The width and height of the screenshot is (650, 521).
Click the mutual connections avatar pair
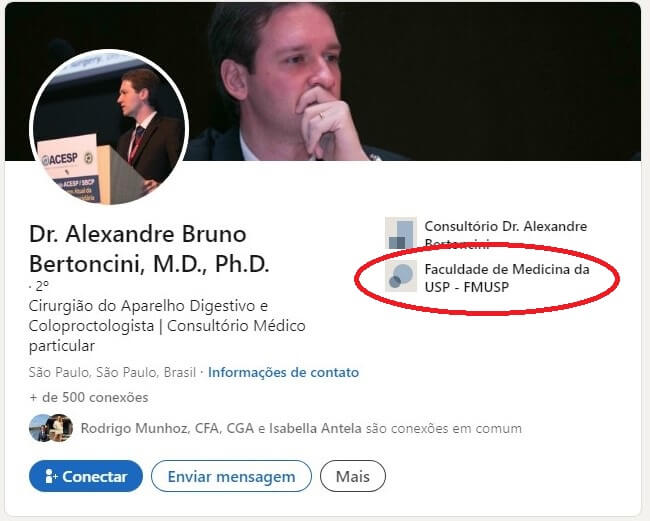tap(51, 428)
